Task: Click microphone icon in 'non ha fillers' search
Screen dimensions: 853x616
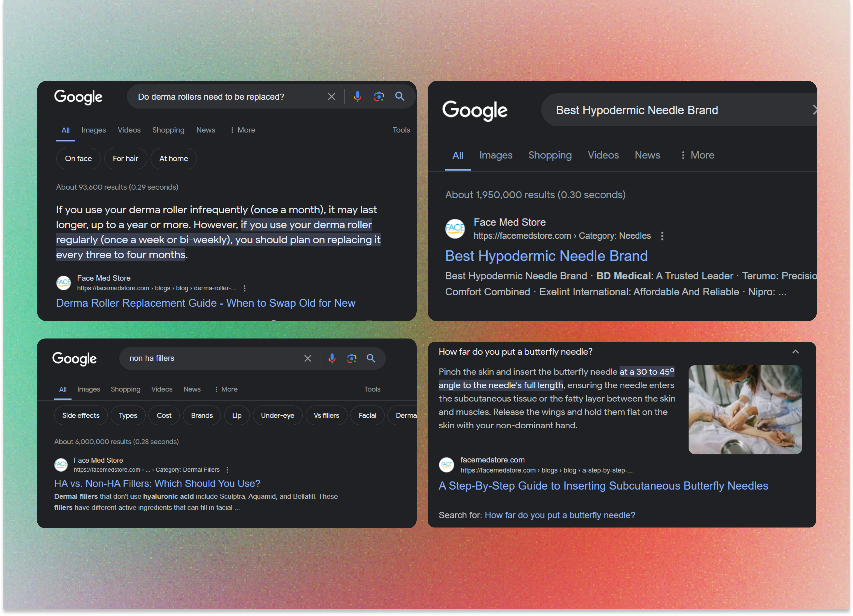Action: (x=332, y=358)
